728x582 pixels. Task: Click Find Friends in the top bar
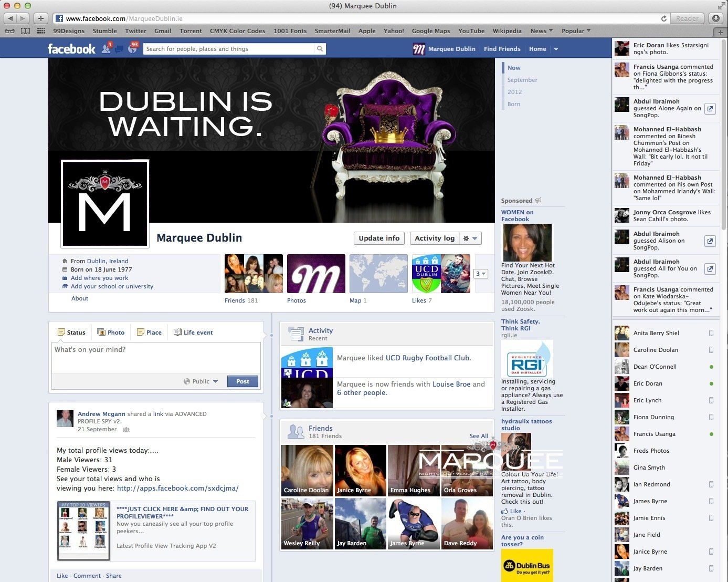point(502,49)
